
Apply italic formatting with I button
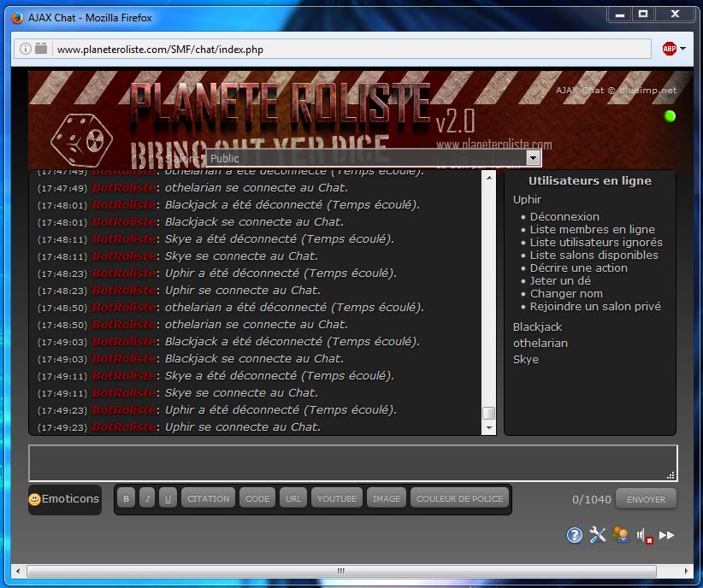[x=147, y=499]
